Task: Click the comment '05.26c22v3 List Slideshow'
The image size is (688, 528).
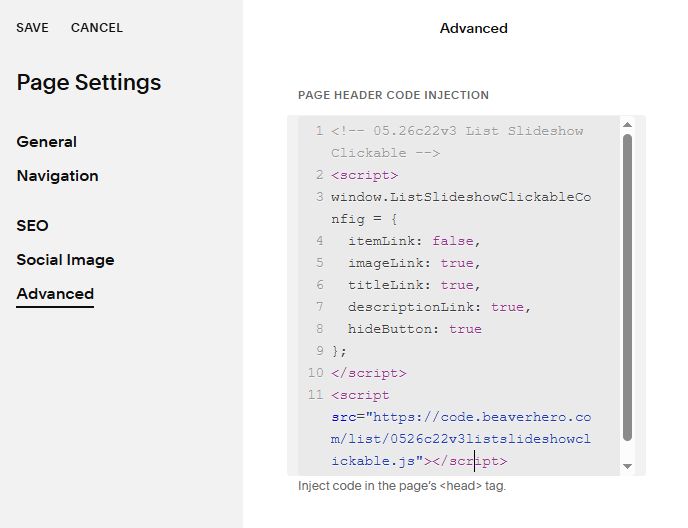Action: tap(478, 131)
